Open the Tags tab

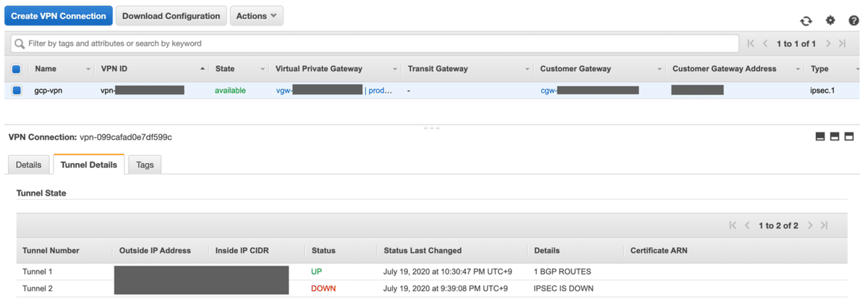(145, 164)
